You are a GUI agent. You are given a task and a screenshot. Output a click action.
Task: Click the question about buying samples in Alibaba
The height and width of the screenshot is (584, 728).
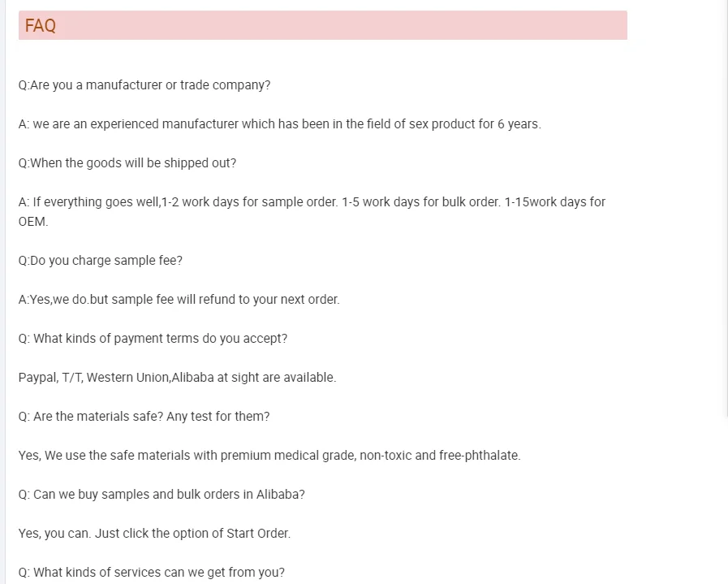click(162, 495)
